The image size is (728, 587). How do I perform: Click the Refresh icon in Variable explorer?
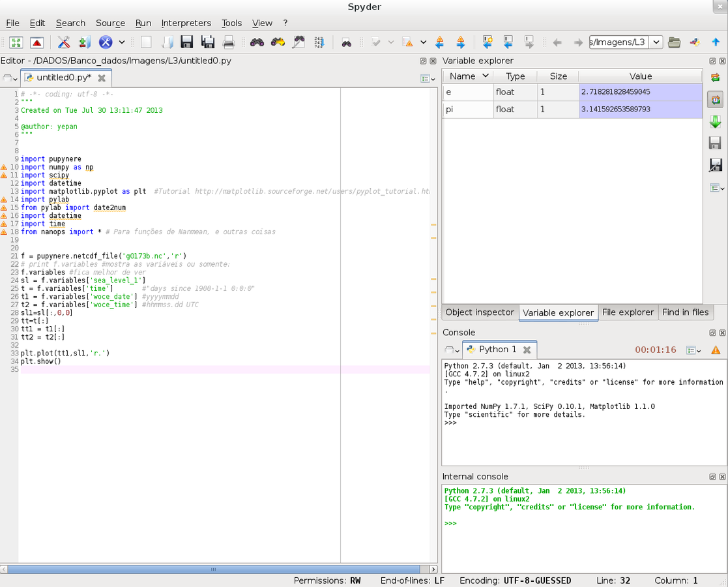tap(715, 78)
